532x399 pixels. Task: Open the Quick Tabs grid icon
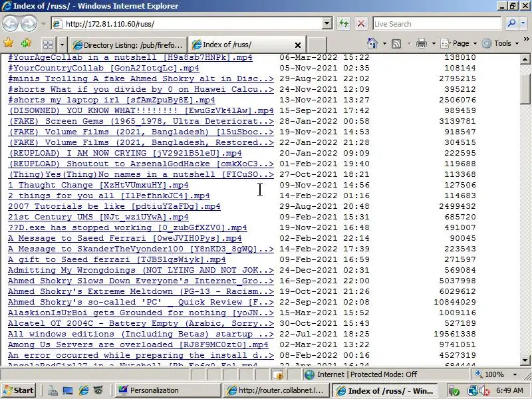tap(48, 45)
